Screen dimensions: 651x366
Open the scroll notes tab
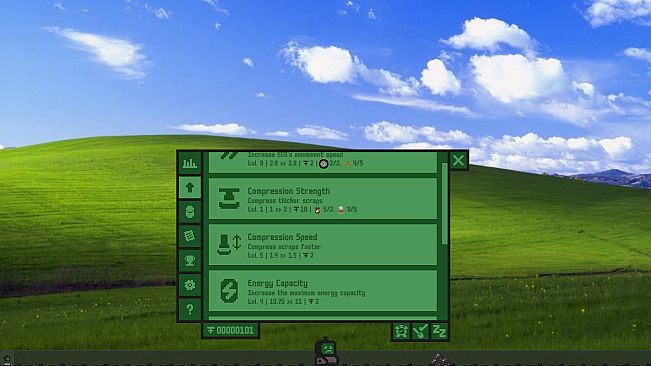click(x=190, y=236)
